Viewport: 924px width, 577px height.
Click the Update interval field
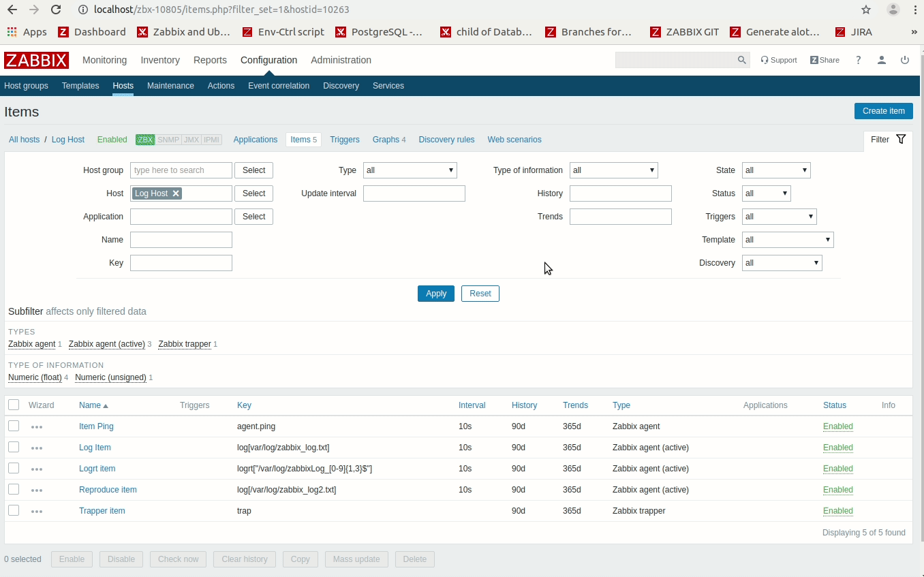414,193
